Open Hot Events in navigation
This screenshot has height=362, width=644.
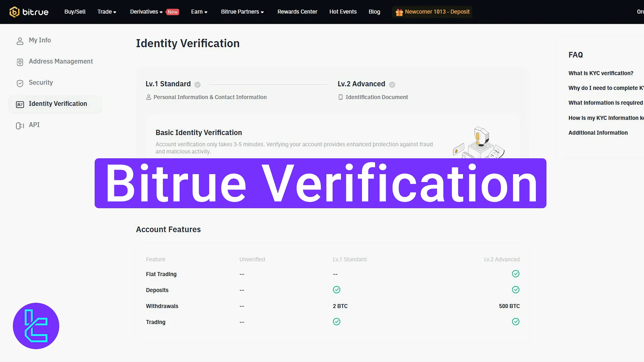(343, 12)
